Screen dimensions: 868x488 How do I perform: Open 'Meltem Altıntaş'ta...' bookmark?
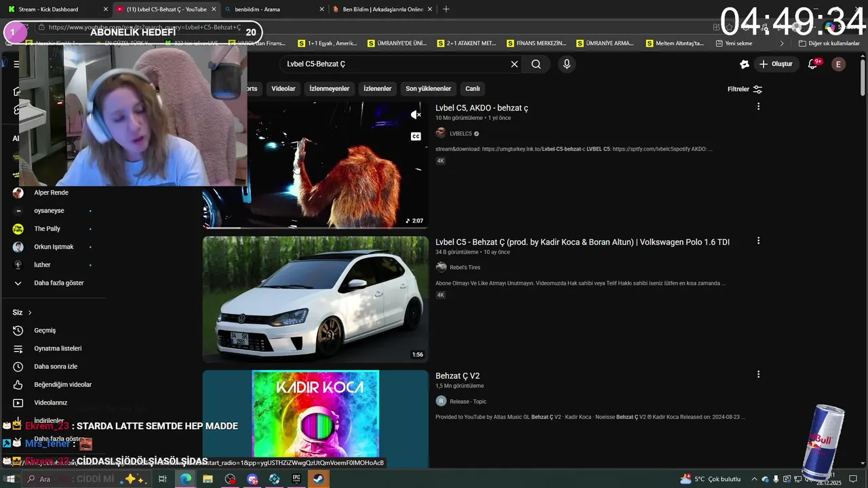675,43
